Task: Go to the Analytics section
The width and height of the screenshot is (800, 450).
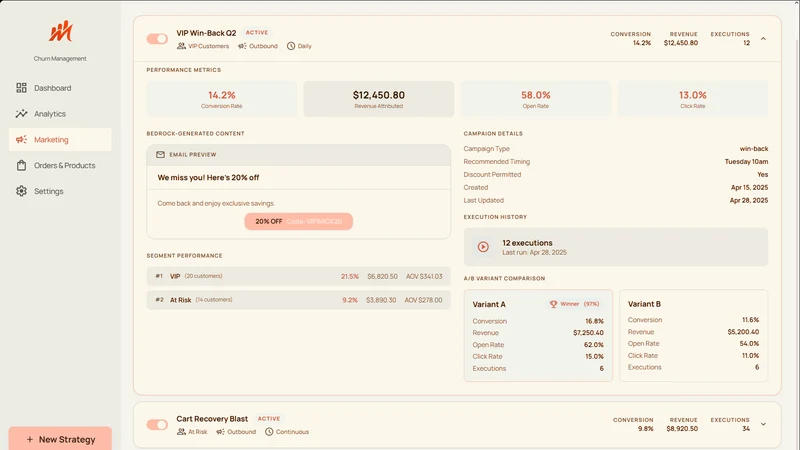Action: point(60,114)
